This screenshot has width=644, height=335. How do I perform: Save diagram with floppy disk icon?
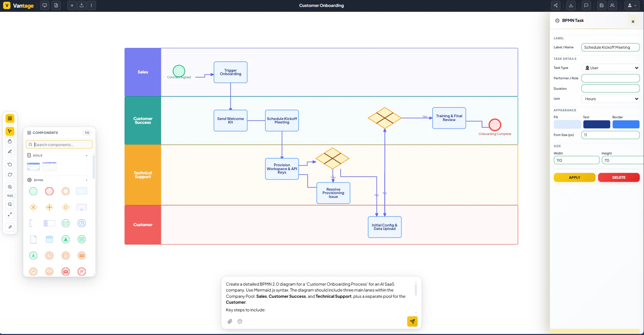602,6
